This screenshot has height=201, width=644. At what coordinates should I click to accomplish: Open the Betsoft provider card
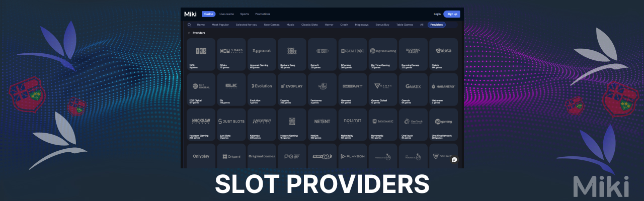point(322,54)
